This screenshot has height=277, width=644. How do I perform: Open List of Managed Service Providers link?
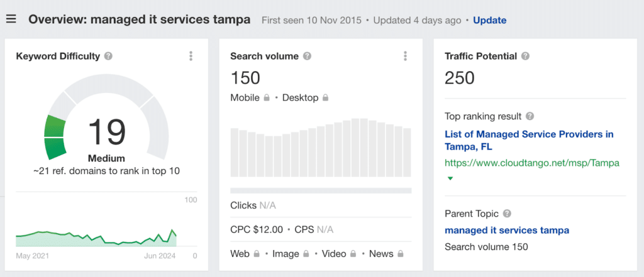(529, 140)
